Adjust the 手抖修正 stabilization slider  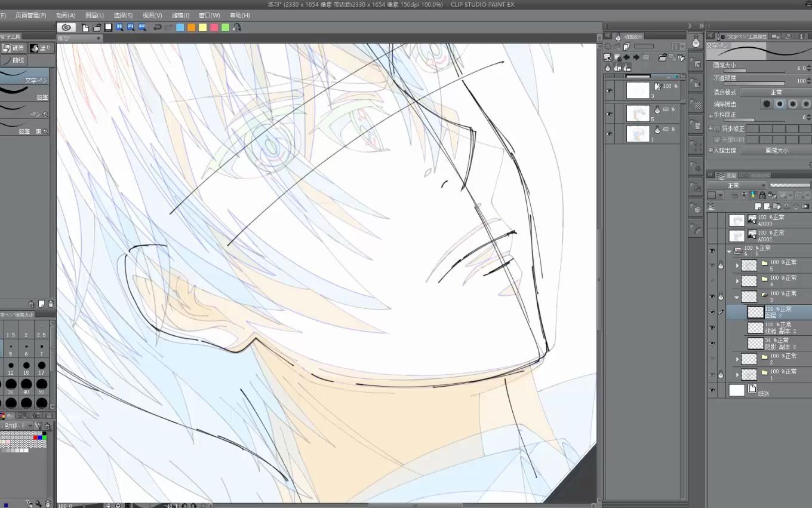tap(755, 120)
